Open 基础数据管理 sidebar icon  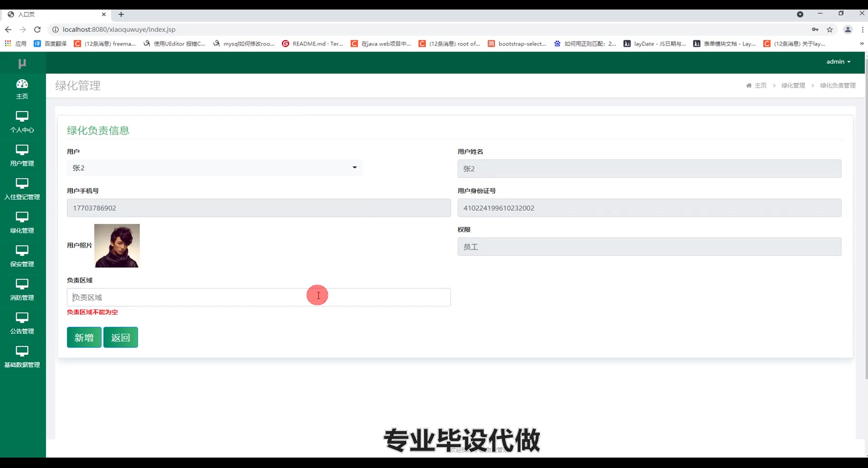click(x=22, y=351)
